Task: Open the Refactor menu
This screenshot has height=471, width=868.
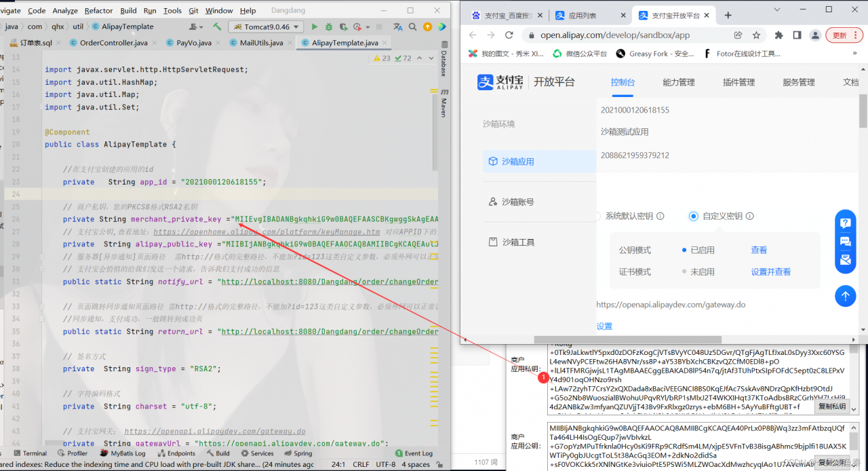Action: pos(99,11)
